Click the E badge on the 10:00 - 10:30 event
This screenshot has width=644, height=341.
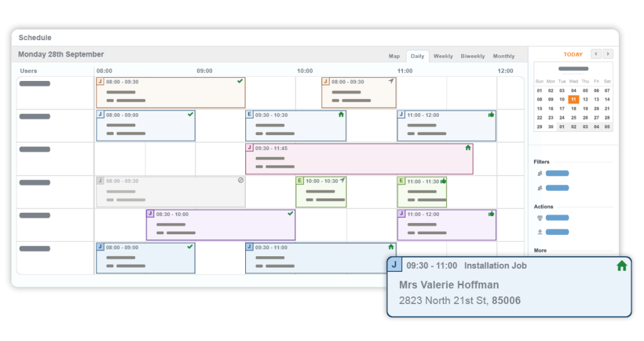point(300,181)
